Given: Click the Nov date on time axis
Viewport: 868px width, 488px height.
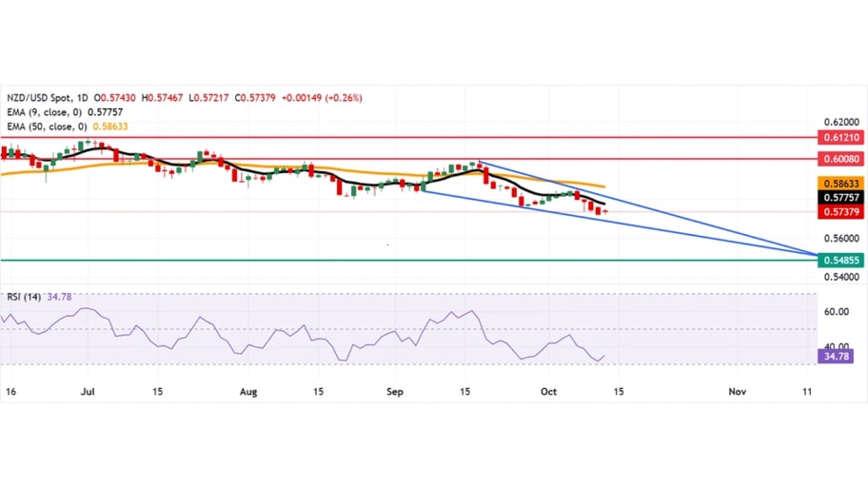Looking at the screenshot, I should [737, 391].
